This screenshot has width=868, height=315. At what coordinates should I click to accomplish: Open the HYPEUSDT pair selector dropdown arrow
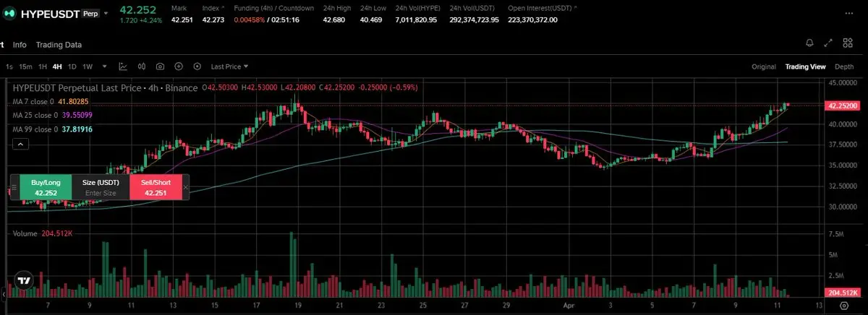pos(107,13)
